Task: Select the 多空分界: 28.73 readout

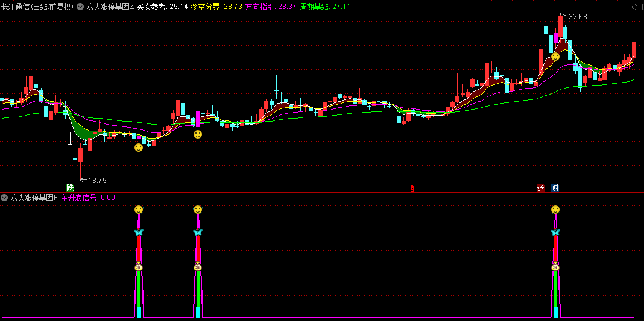Action: pyautogui.click(x=216, y=7)
